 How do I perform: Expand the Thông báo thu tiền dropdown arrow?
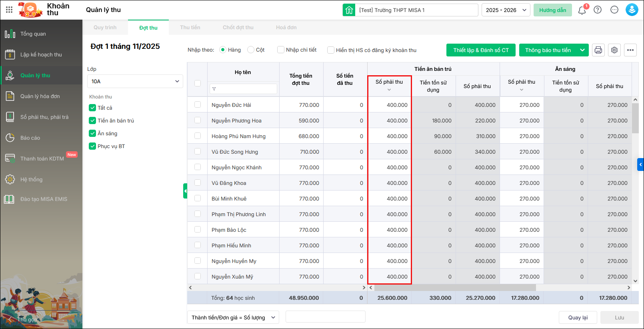tap(582, 50)
